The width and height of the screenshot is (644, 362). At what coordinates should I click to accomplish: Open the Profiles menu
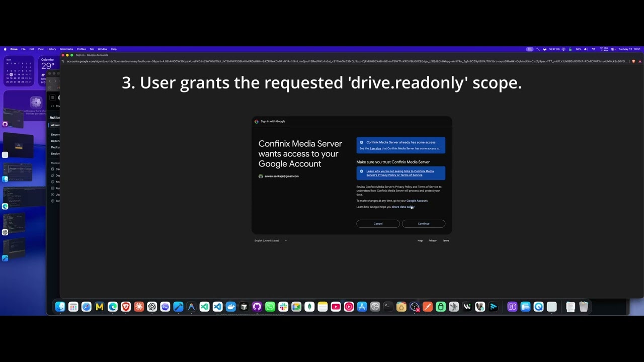[x=81, y=49]
